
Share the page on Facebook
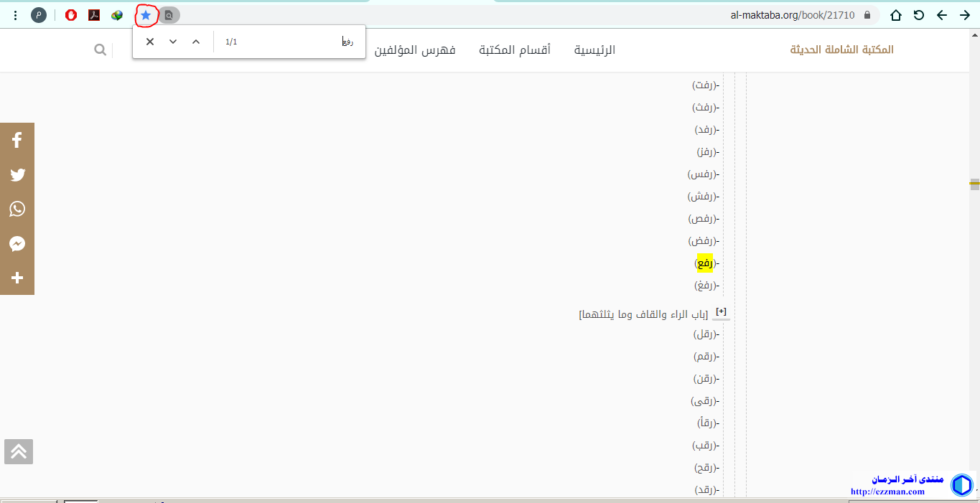17,140
